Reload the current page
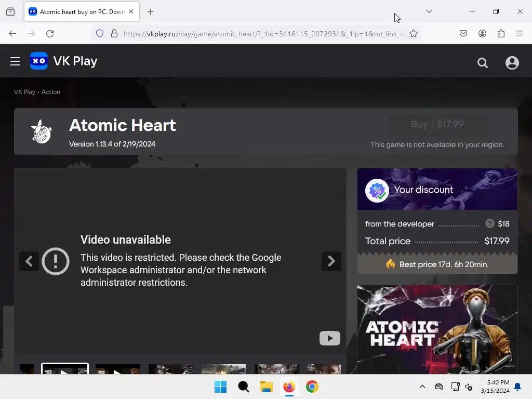Image resolution: width=532 pixels, height=399 pixels. [x=50, y=34]
